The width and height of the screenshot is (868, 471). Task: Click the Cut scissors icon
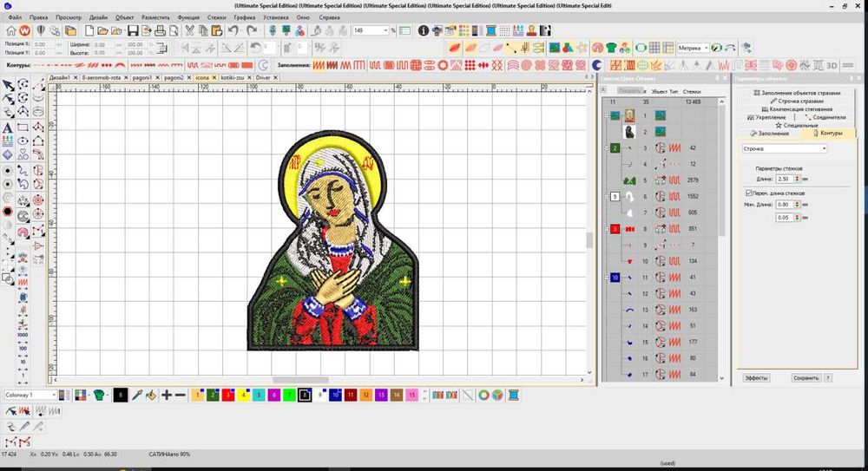pos(188,30)
